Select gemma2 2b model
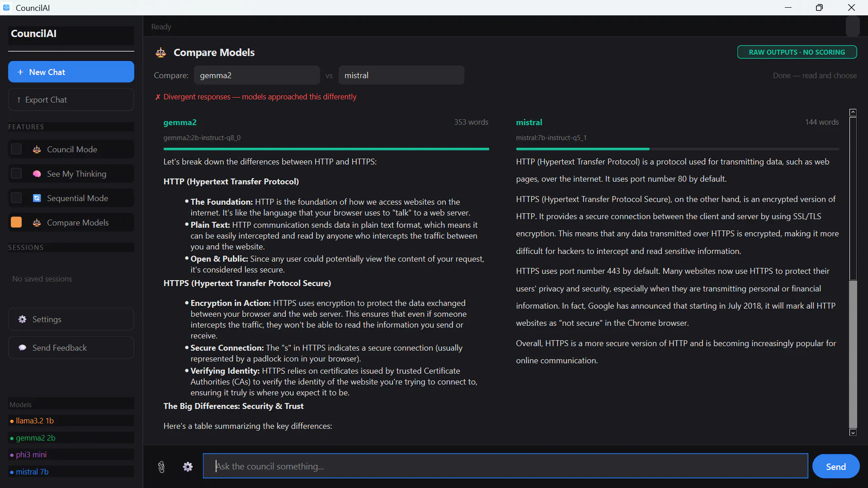Screen dimensions: 868x488 pyautogui.click(x=71, y=438)
